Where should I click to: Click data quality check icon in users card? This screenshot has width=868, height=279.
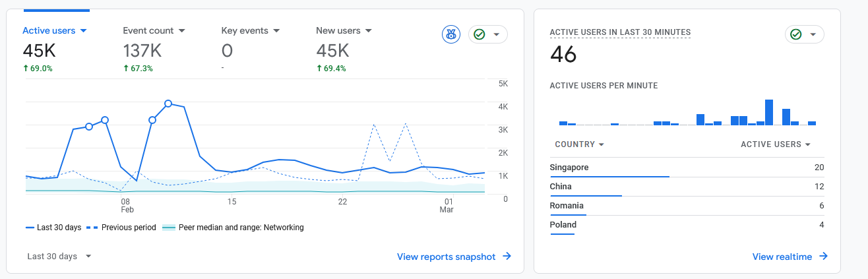480,34
